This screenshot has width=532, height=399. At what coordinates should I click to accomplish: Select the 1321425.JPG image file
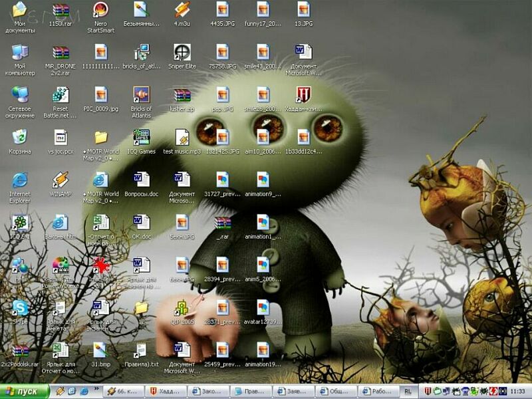(x=222, y=138)
